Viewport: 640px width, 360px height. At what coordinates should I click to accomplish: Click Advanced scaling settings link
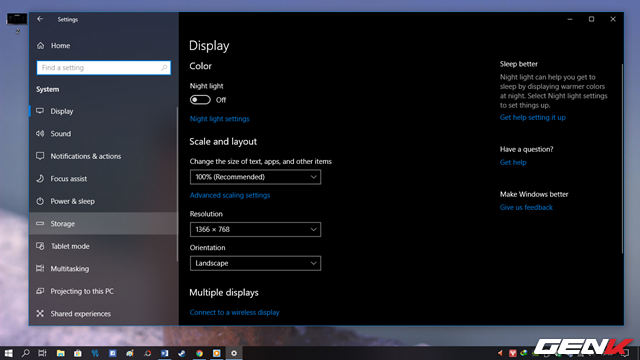[230, 195]
